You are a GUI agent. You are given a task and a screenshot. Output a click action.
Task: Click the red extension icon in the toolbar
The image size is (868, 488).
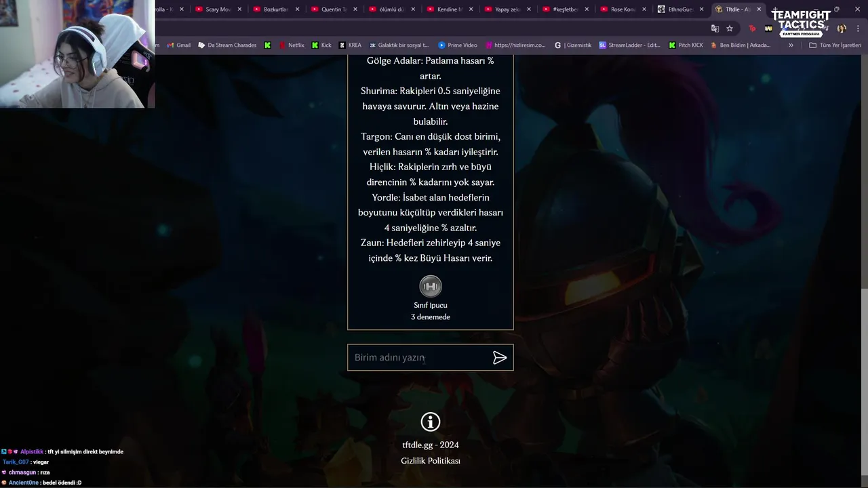pyautogui.click(x=752, y=28)
